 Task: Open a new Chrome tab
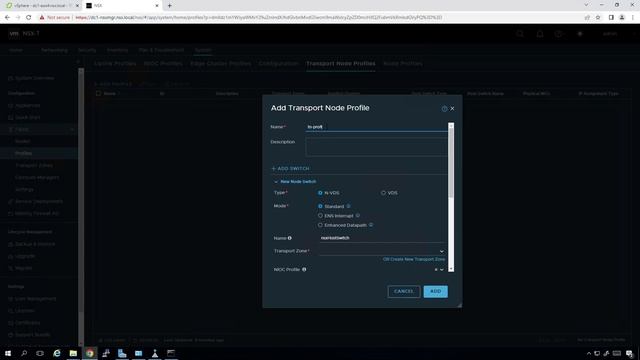pos(169,6)
